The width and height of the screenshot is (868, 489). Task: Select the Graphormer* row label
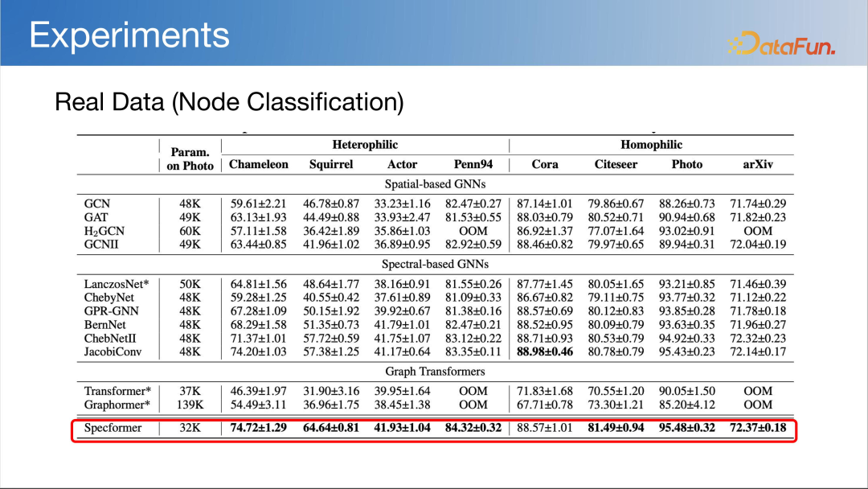(118, 405)
